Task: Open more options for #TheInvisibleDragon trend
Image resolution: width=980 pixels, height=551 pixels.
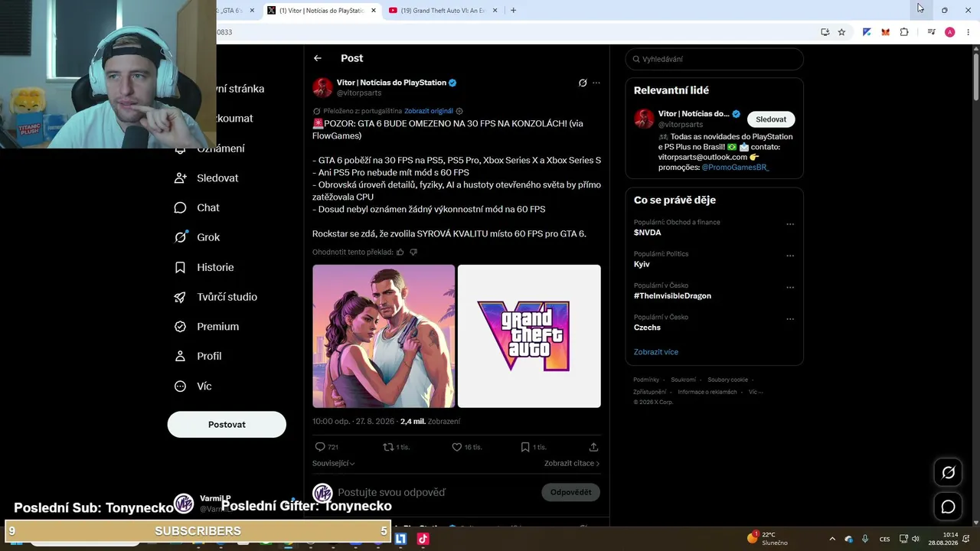Action: pos(790,288)
